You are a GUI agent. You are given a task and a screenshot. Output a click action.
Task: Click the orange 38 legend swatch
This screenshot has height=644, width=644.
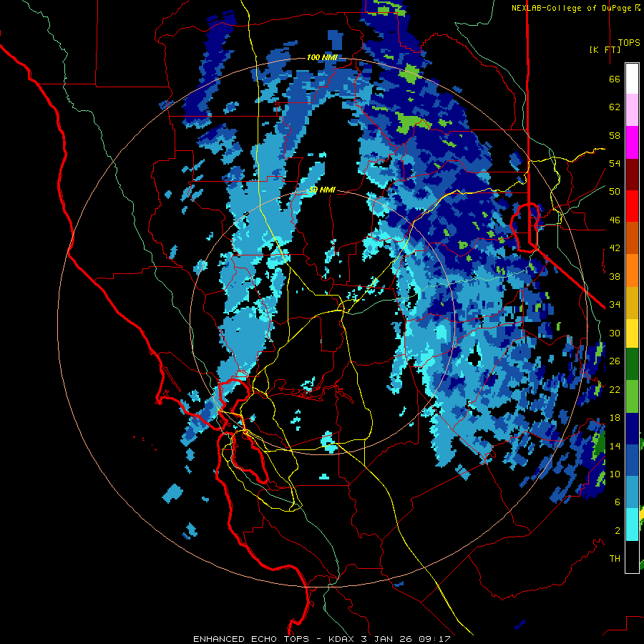tap(632, 270)
